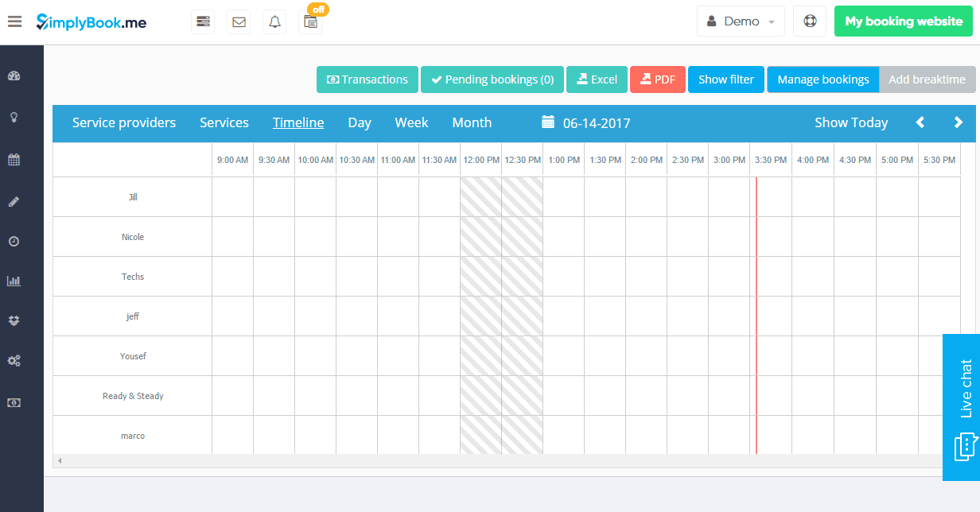Click the pencil design icon in sidebar
Image resolution: width=980 pixels, height=512 pixels.
[14, 200]
